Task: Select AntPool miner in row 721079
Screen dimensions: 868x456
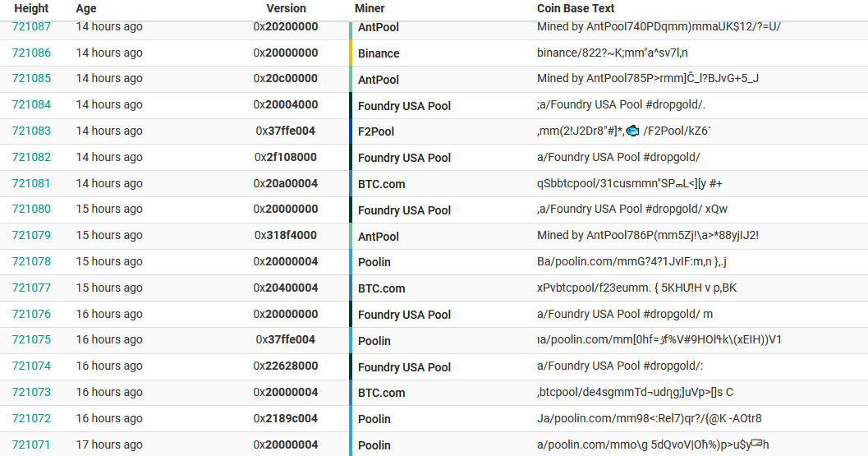Action: click(x=378, y=236)
